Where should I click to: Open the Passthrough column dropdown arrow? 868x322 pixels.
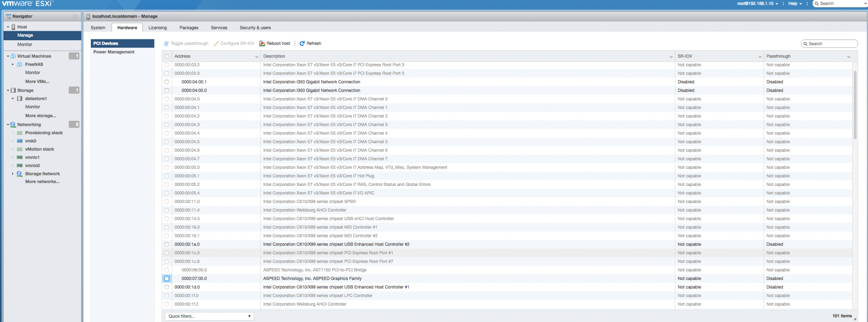tap(849, 57)
